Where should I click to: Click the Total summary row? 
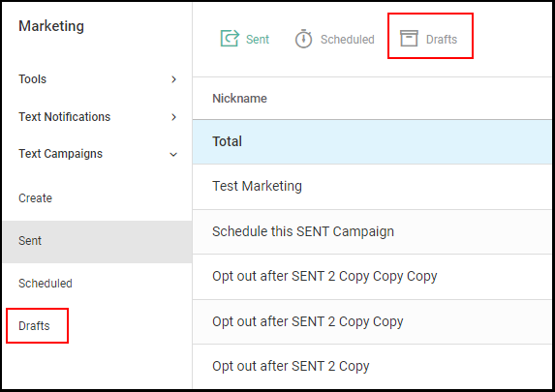point(372,141)
